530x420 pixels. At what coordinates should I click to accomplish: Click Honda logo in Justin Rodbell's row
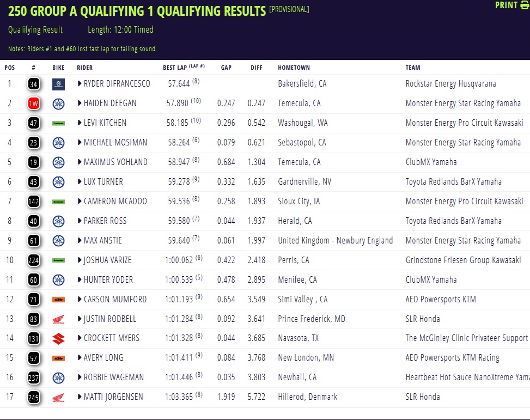(58, 319)
